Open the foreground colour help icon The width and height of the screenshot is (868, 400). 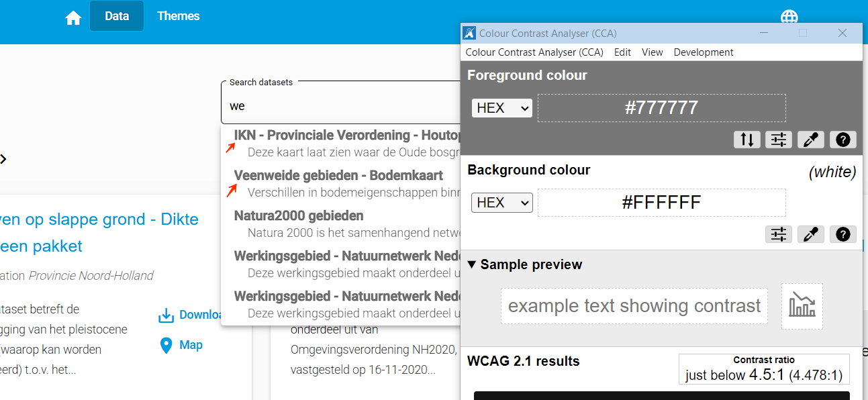[x=843, y=140]
